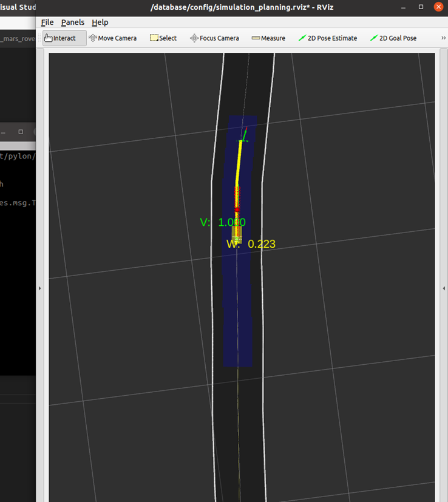Click the yellow W angular velocity label
This screenshot has height=502, width=448.
coord(251,245)
